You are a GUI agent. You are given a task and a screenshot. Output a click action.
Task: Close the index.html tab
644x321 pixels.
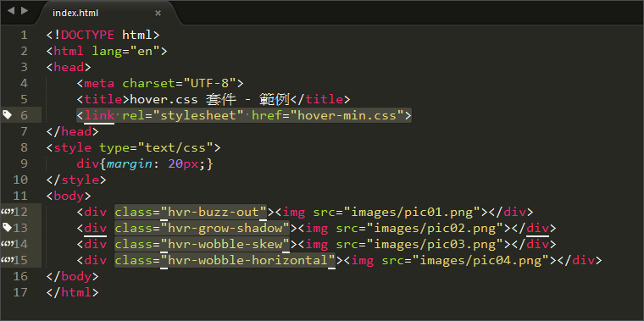click(158, 14)
